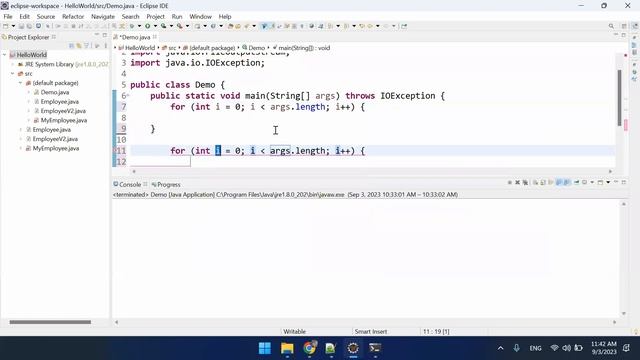Image resolution: width=640 pixels, height=360 pixels.
Task: Click Pin Console icon
Action: (577, 182)
